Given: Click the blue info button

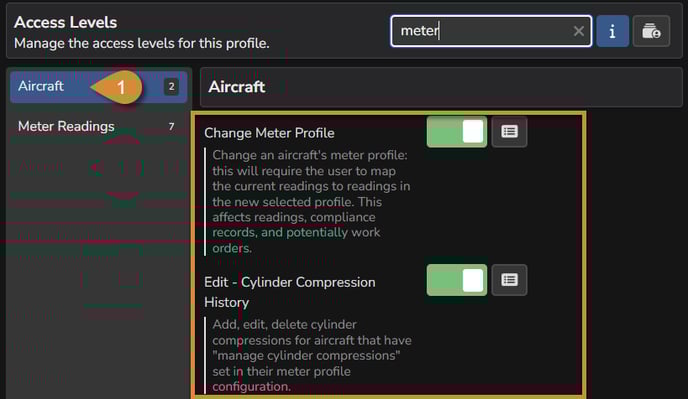Looking at the screenshot, I should pos(613,31).
